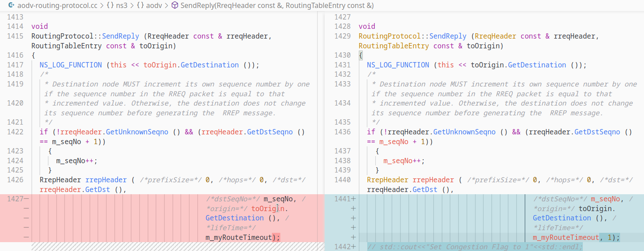Viewport: 644px width, 251px height.
Task: Click the plus marker on added line 1441
Action: pos(353,199)
